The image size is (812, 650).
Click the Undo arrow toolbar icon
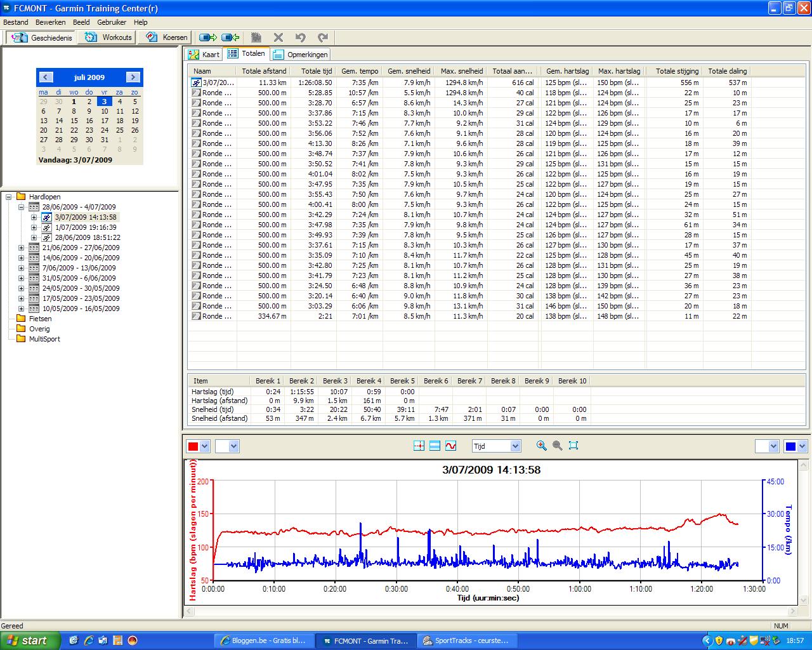(x=301, y=37)
